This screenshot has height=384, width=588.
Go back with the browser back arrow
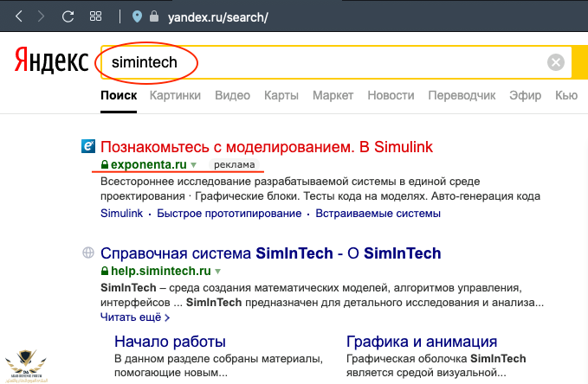pos(19,16)
